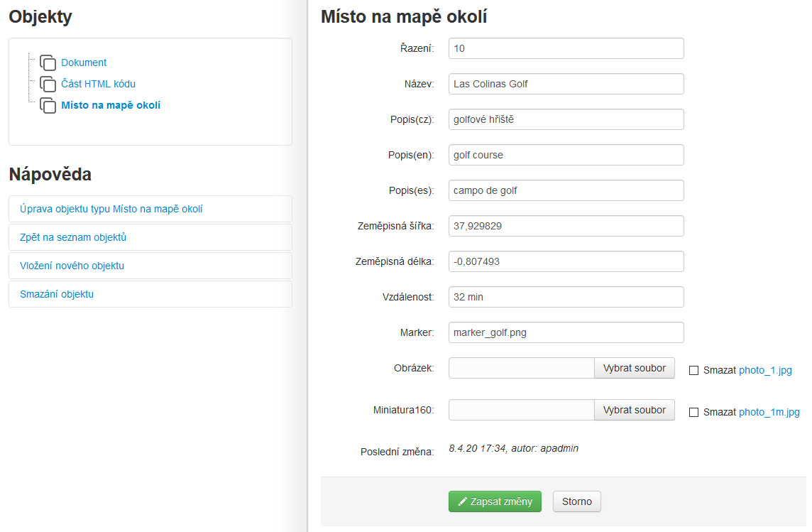Focus the Název field with Las Colinas Golf

click(566, 84)
